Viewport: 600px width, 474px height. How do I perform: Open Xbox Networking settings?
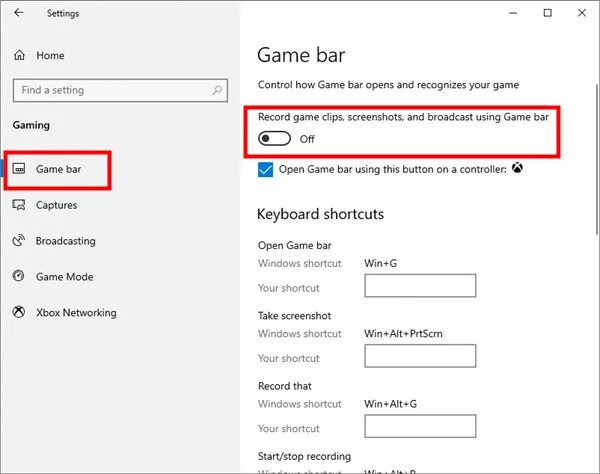[76, 313]
